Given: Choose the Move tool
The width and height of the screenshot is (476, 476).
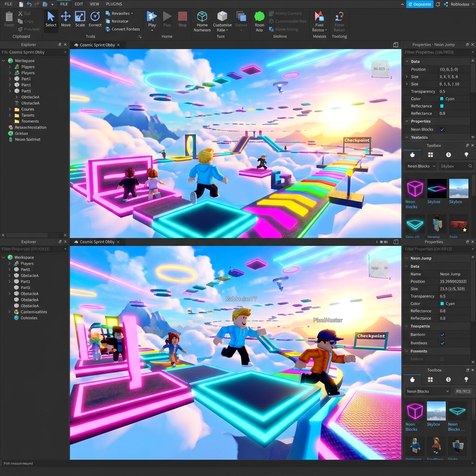Looking at the screenshot, I should click(66, 19).
